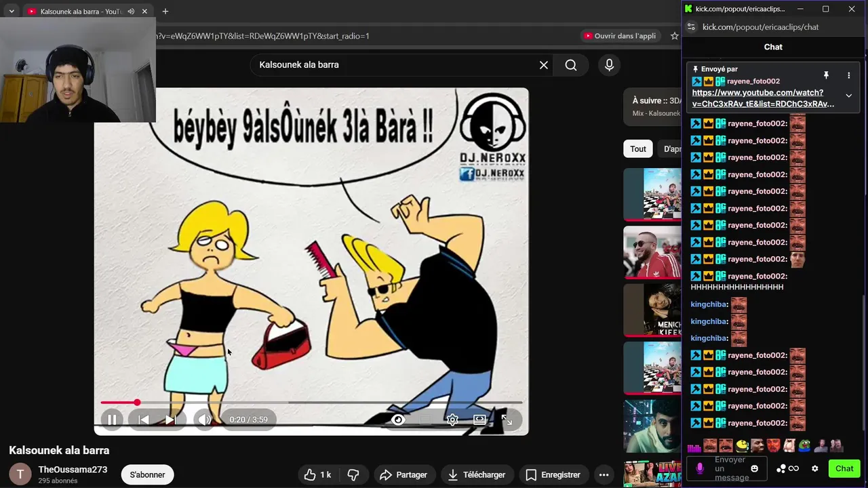Open TheOussama273 channel avatar
This screenshot has width=868, height=488.
[20, 474]
